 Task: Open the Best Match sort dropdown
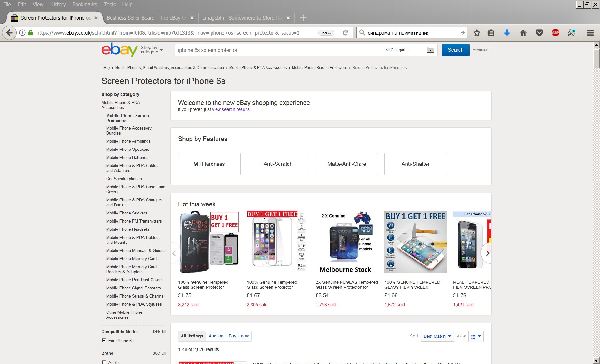click(x=437, y=336)
